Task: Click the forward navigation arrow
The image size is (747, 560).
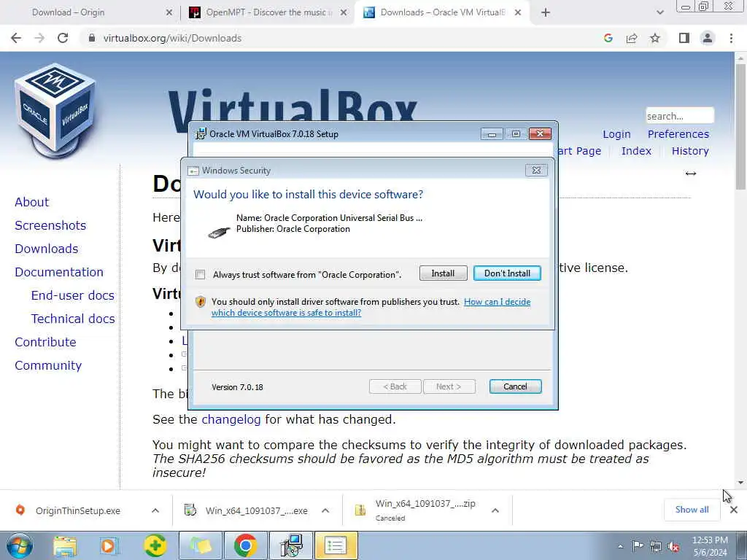Action: coord(39,38)
